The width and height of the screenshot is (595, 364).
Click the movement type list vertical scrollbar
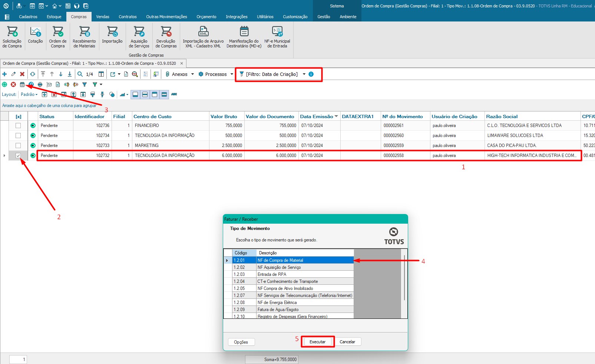[404, 278]
